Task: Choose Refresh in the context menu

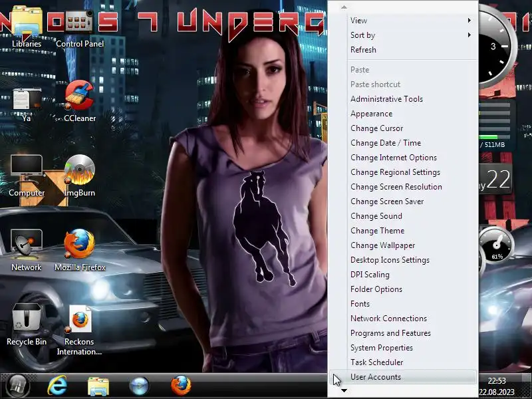Action: coord(412,49)
